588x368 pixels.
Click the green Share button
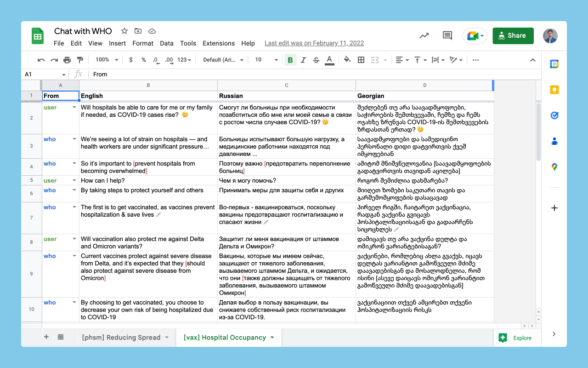click(x=513, y=36)
